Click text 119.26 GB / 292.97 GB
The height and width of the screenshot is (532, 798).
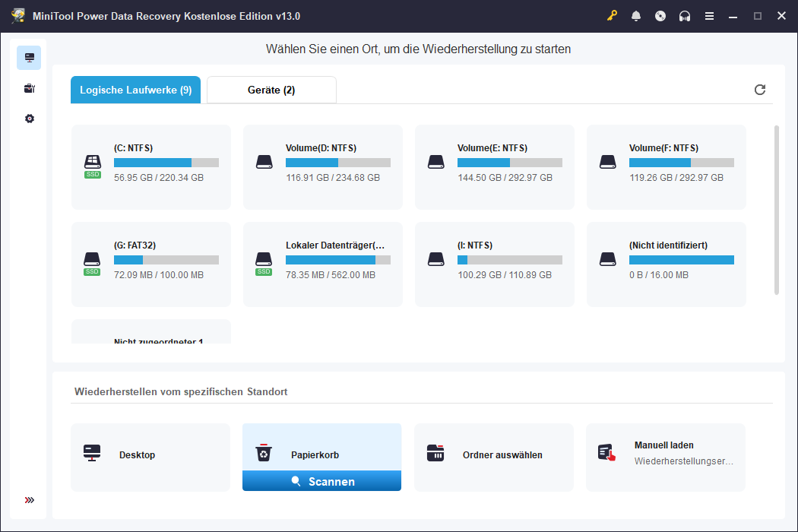point(676,178)
